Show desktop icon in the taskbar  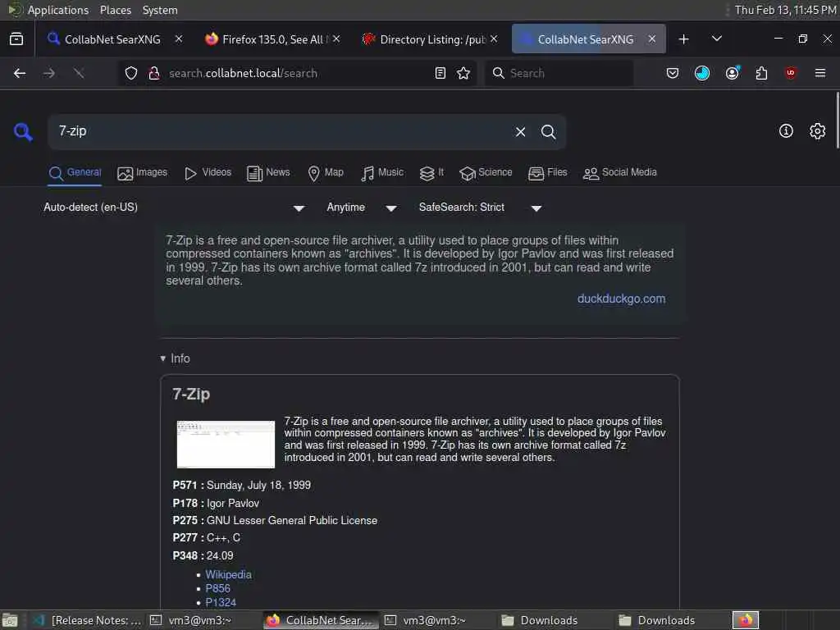[10, 621]
